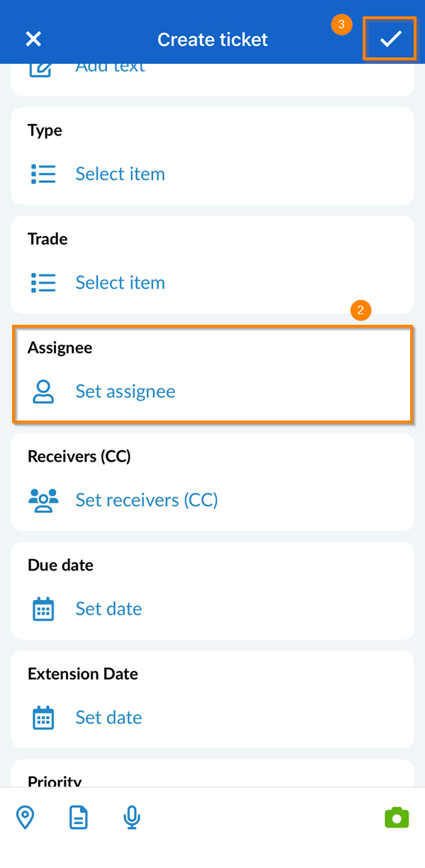Click the person icon in the Assignee section

43,391
